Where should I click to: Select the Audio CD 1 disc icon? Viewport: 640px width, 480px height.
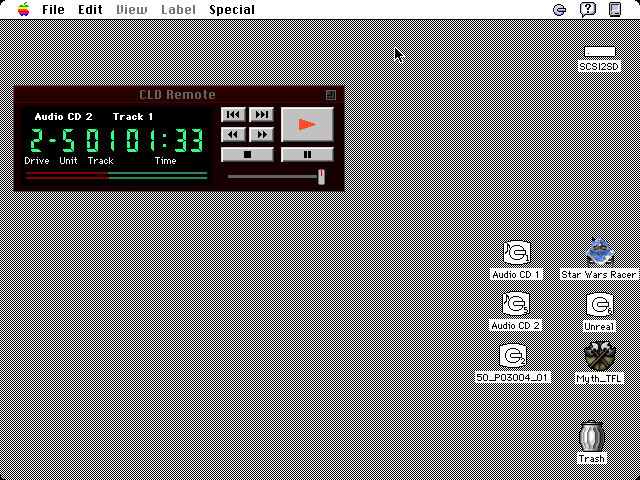516,253
